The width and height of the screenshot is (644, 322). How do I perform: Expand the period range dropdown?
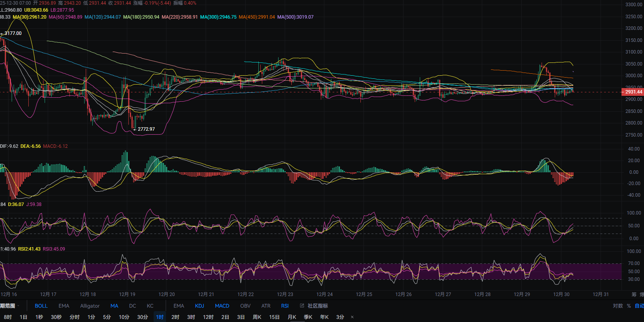coord(10,306)
